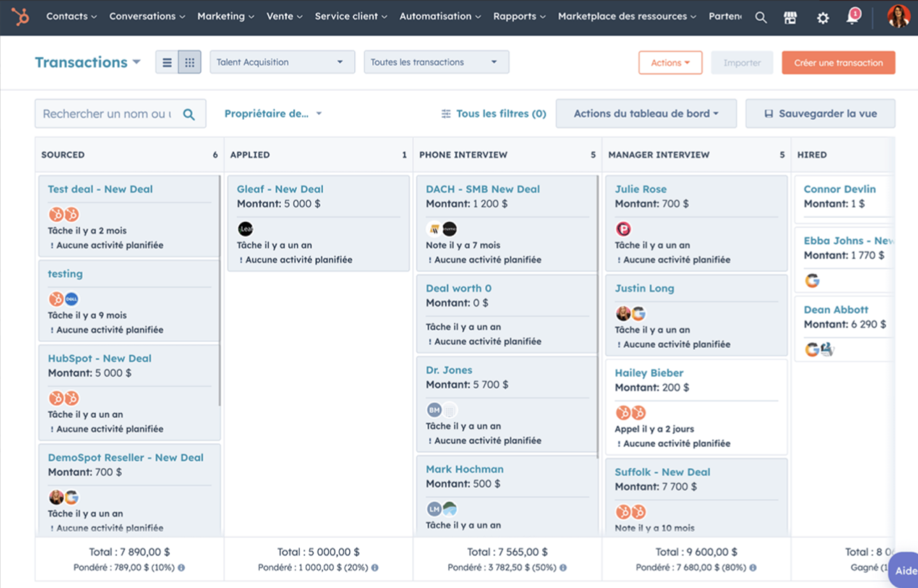918x588 pixels.
Task: Open the profile avatar menu
Action: click(x=898, y=17)
